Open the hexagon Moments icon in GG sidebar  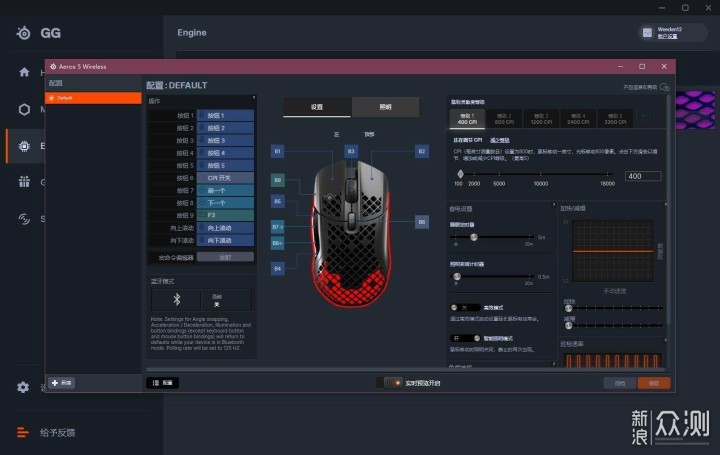24,109
